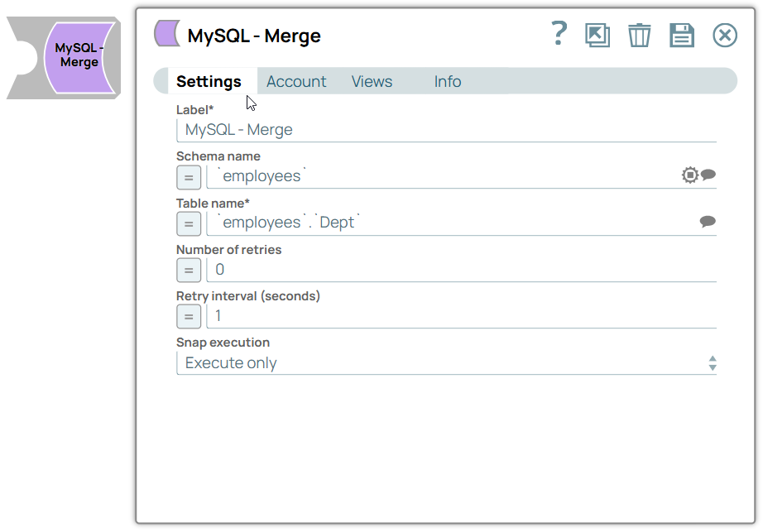Open suggestions bubble for Schema name

708,174
